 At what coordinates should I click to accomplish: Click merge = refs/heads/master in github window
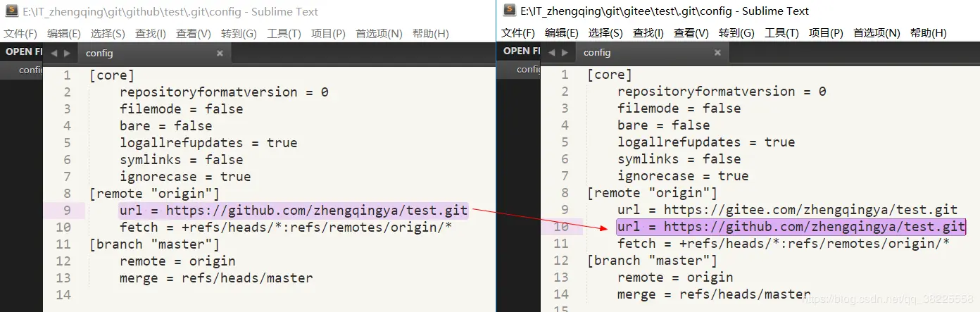[x=216, y=278]
